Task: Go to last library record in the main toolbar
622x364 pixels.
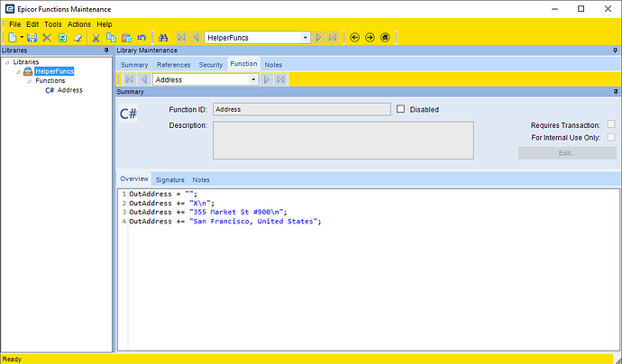Action: (333, 38)
